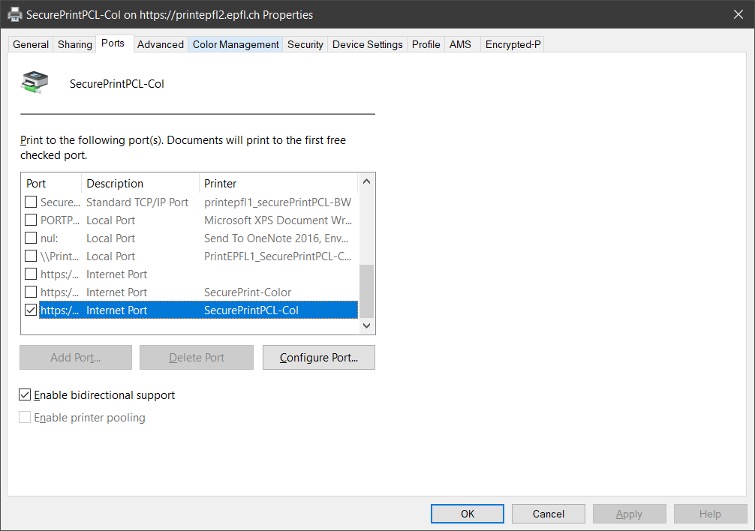
Task: Go to the Device Settings tab
Action: click(367, 44)
